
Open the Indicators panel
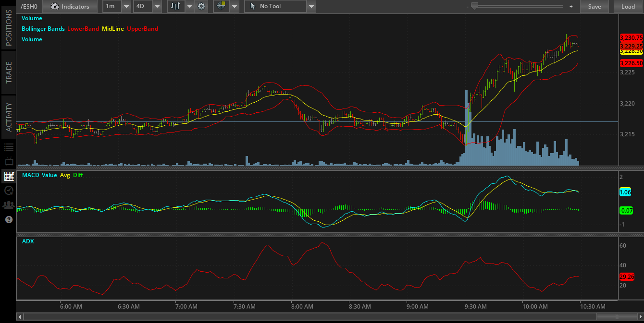pyautogui.click(x=70, y=6)
